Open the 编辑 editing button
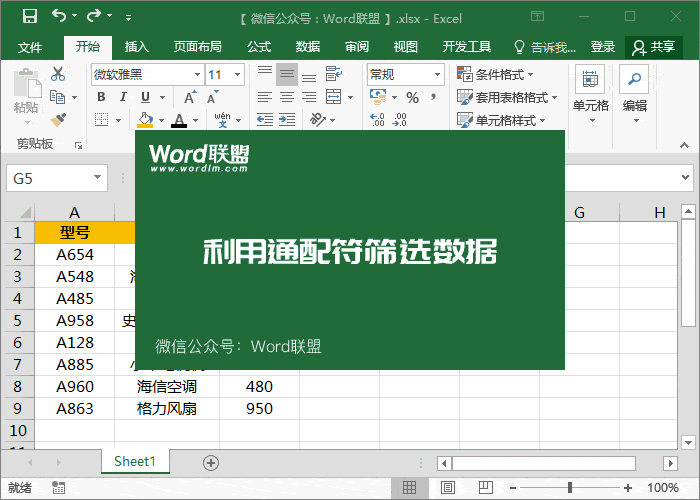The image size is (700, 500). pos(635,95)
